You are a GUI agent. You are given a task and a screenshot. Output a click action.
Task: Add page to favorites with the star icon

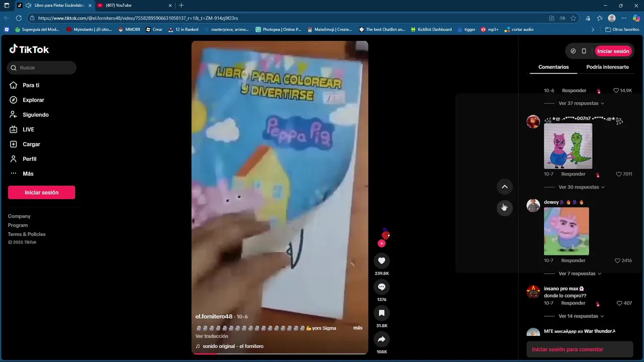coord(573,18)
